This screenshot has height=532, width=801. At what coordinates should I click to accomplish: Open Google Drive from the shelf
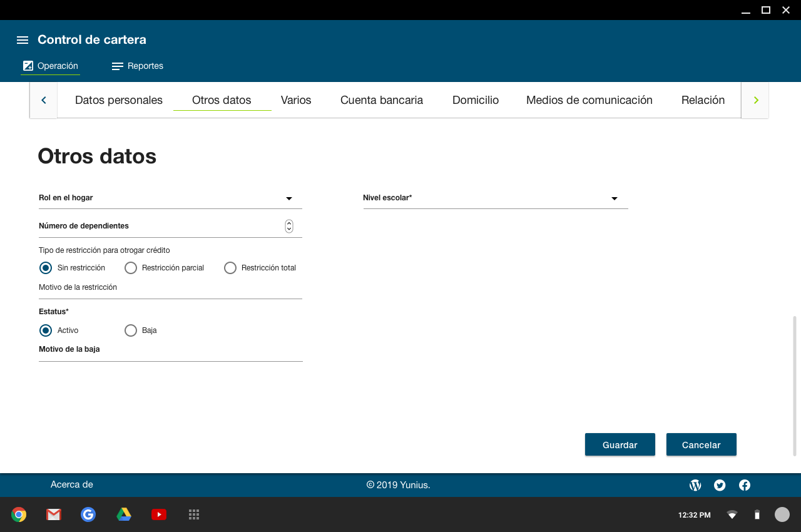(124, 514)
